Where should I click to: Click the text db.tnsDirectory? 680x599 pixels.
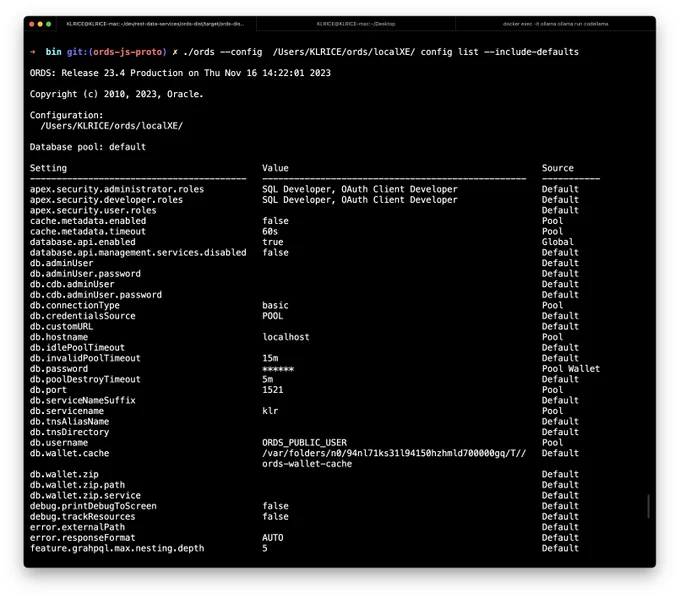point(69,432)
